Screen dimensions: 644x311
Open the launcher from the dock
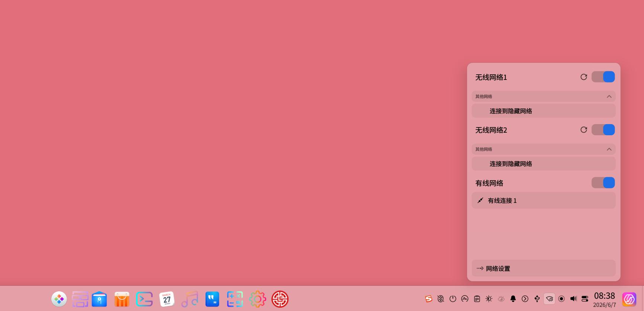pos(59,299)
